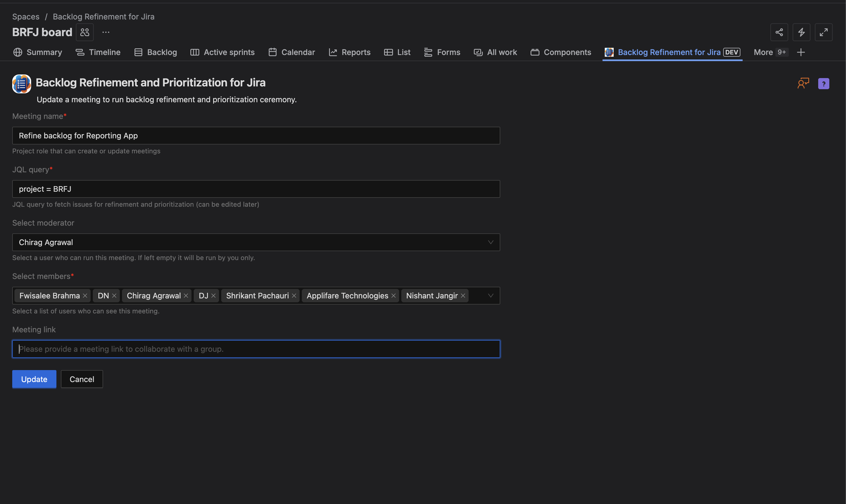This screenshot has height=504, width=846.
Task: Enter full screen with expand icon
Action: pos(823,32)
